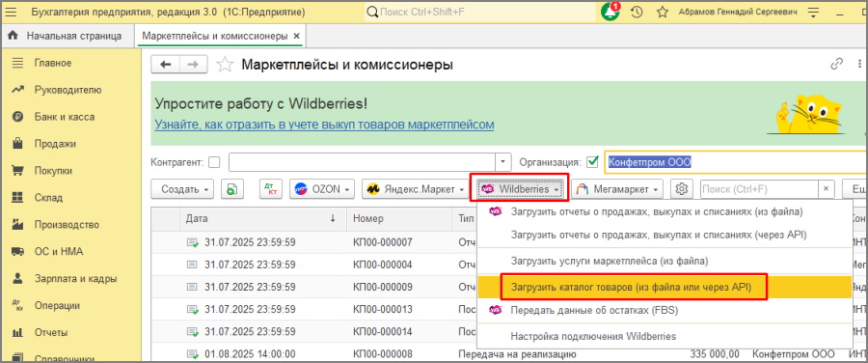Copy link with chain icon

(x=836, y=65)
